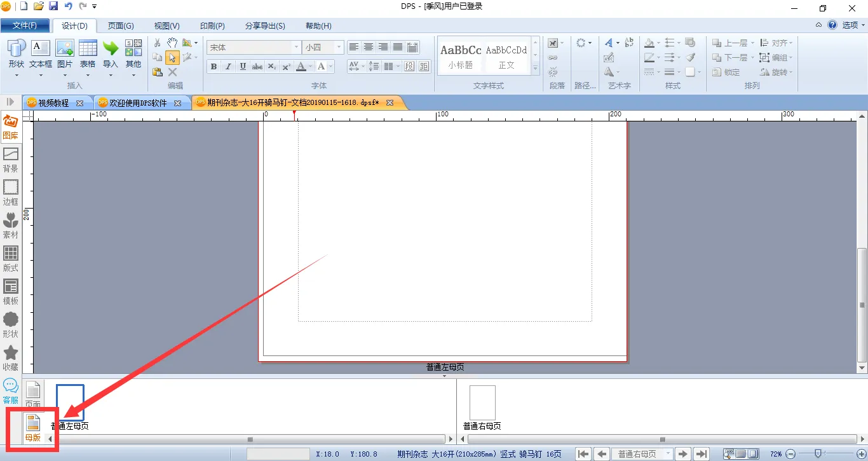868x461 pixels.
Task: Toggle underline text formatting
Action: point(243,66)
